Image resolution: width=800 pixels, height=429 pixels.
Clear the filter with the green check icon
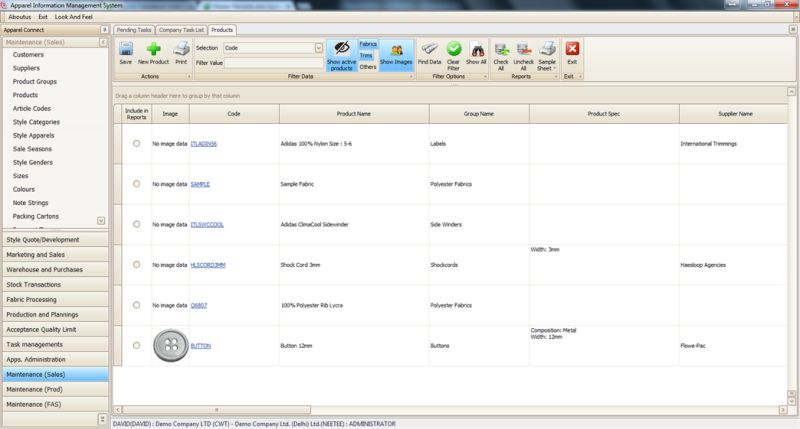click(454, 49)
